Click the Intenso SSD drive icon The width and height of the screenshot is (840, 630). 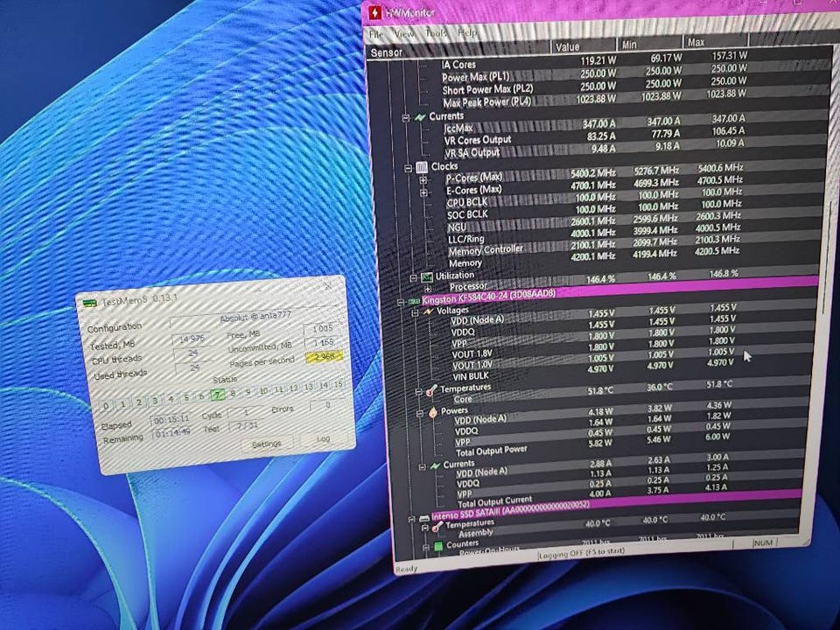point(424,518)
